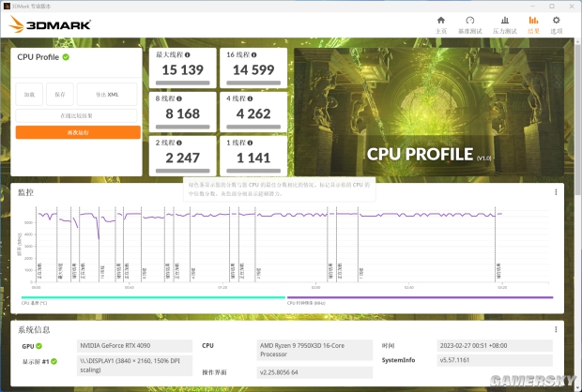Screen dimensions: 582x392
Task: Click info icon beside 1 thread score
Action: pyautogui.click(x=250, y=143)
